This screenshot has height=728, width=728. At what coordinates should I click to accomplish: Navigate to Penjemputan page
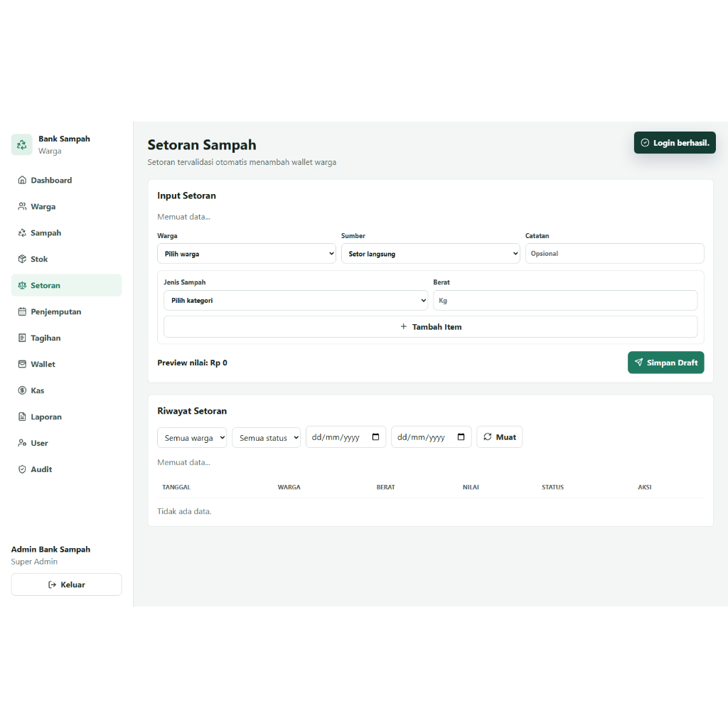(66, 311)
